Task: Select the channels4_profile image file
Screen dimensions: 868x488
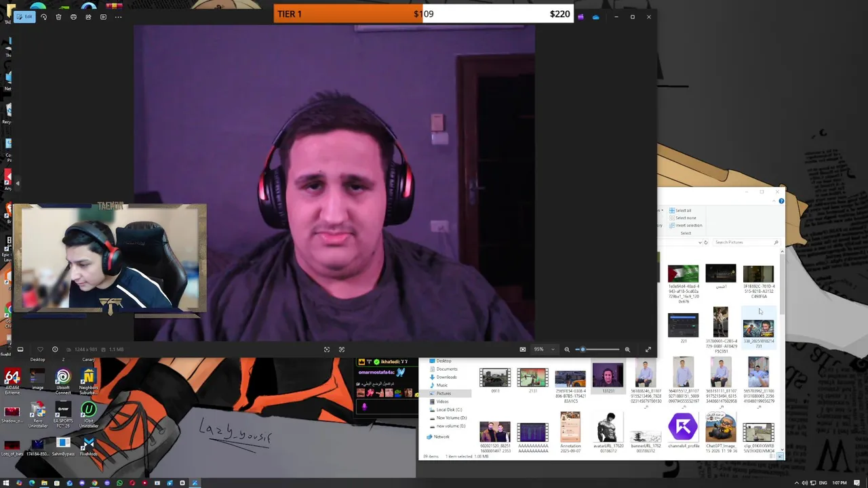Action: 683,431
